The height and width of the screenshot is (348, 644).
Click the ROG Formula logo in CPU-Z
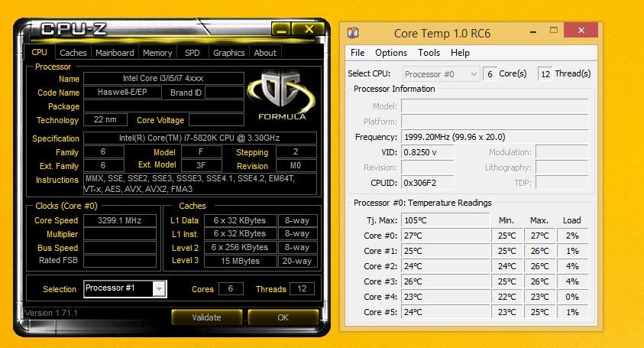click(x=282, y=96)
